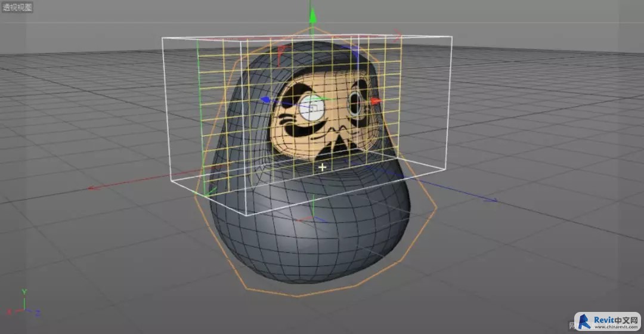Click the white crosshair center marker
The image size is (644, 334).
(323, 167)
